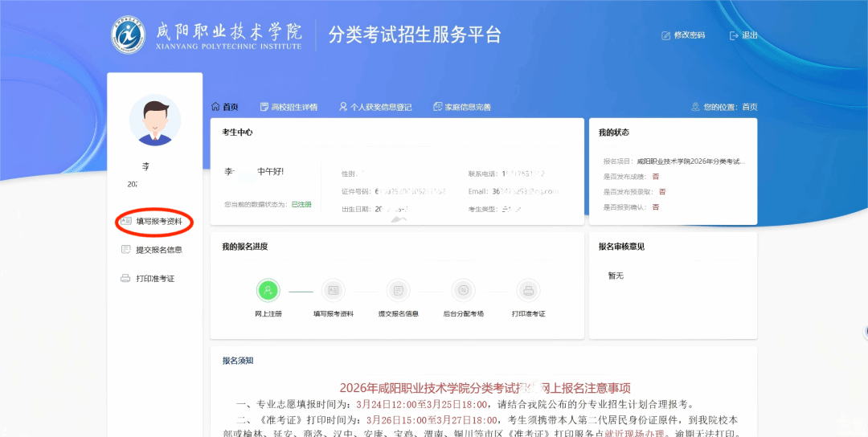Viewport: 868px width, 437px height.
Task: Click the 打印准考证 printer progress icon
Action: tap(528, 290)
